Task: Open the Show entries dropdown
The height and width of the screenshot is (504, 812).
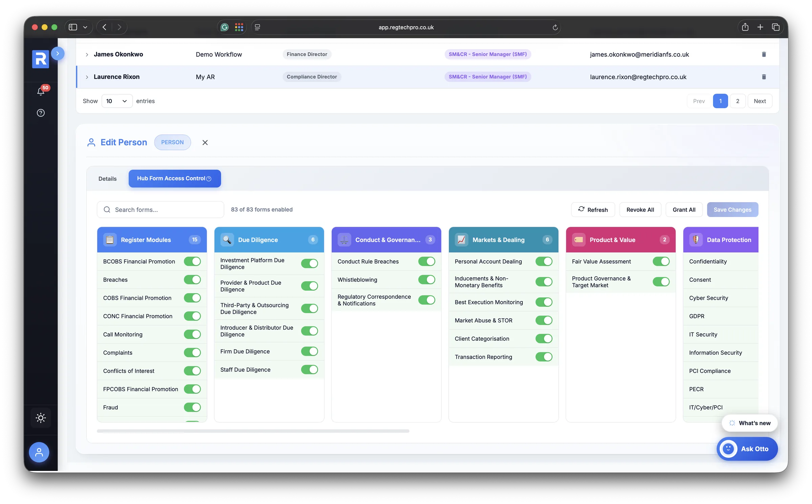Action: click(x=117, y=101)
